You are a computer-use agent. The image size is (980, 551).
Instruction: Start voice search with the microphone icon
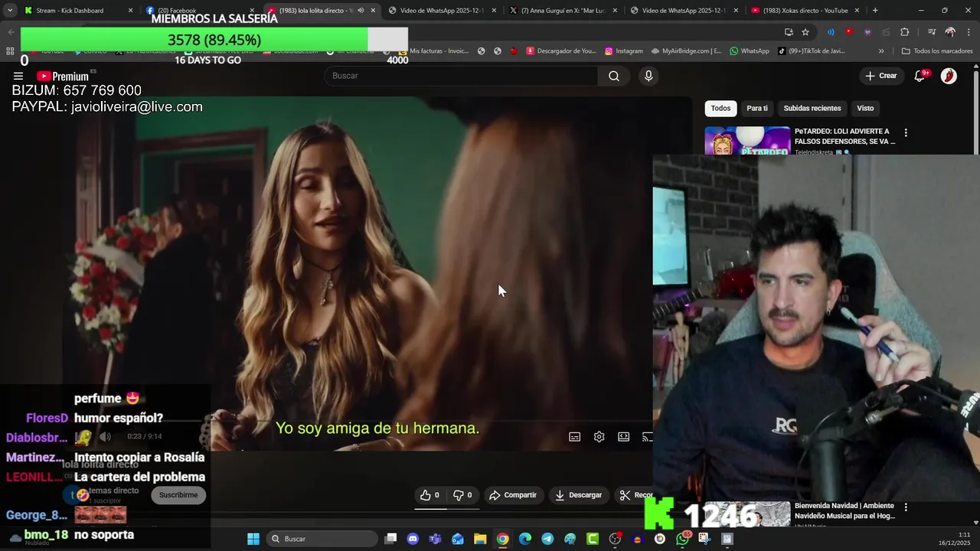pyautogui.click(x=648, y=76)
